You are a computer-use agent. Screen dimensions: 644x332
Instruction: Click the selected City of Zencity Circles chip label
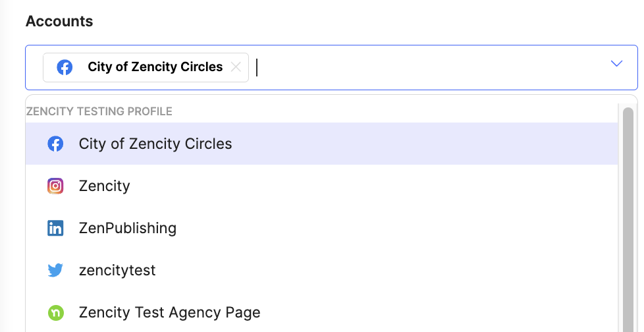coord(155,67)
